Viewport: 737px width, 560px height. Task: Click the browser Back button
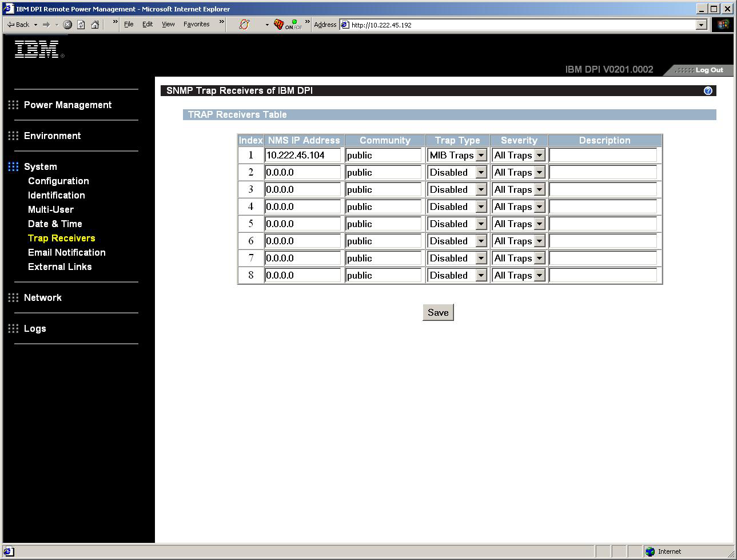(18, 25)
